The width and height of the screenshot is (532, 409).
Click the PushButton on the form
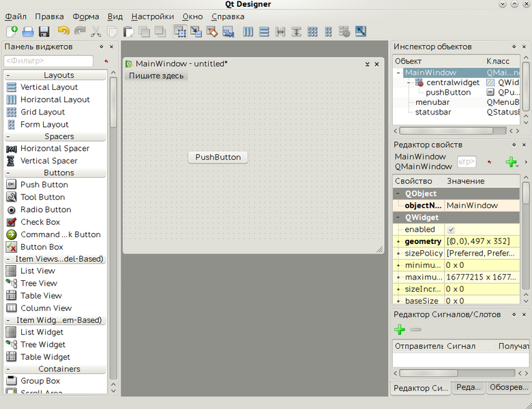click(x=218, y=157)
